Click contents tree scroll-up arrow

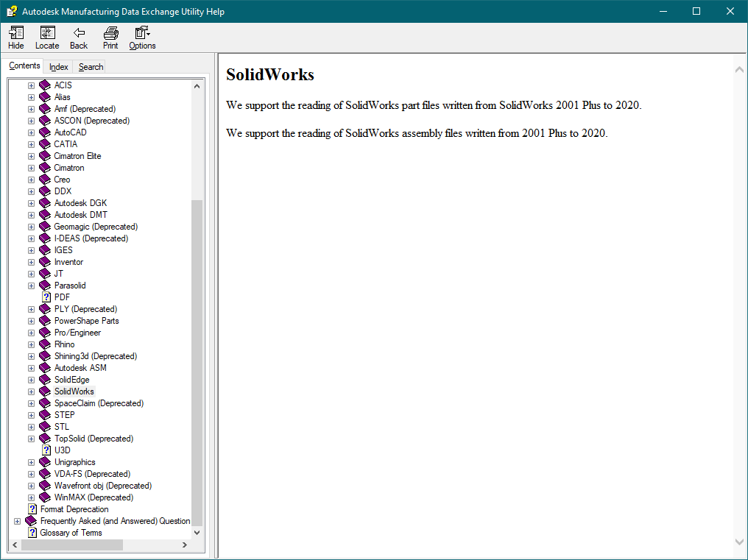(197, 86)
